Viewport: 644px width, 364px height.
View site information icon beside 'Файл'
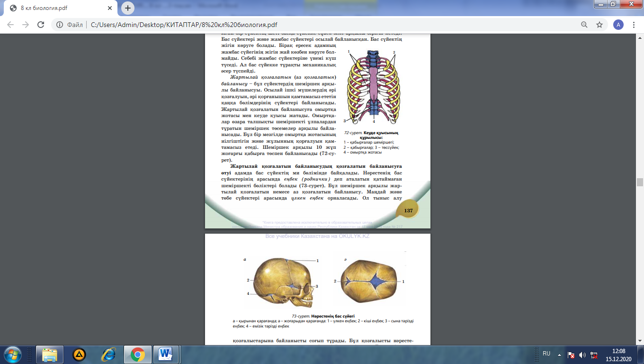click(60, 25)
